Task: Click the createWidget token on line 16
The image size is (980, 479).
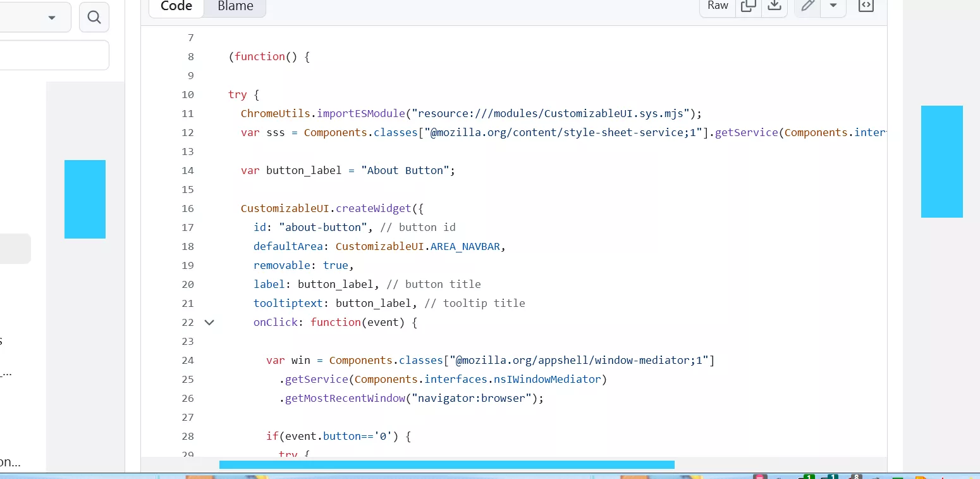Action: coord(373,208)
